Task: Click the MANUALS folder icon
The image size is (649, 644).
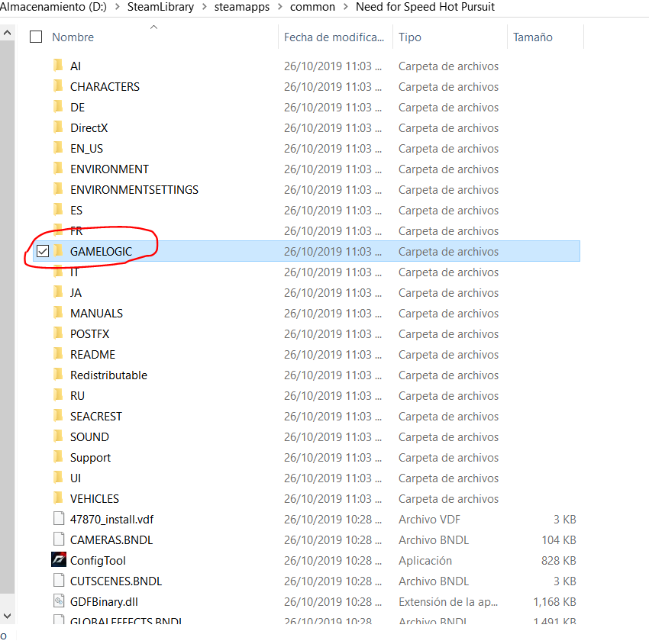Action: (x=58, y=313)
